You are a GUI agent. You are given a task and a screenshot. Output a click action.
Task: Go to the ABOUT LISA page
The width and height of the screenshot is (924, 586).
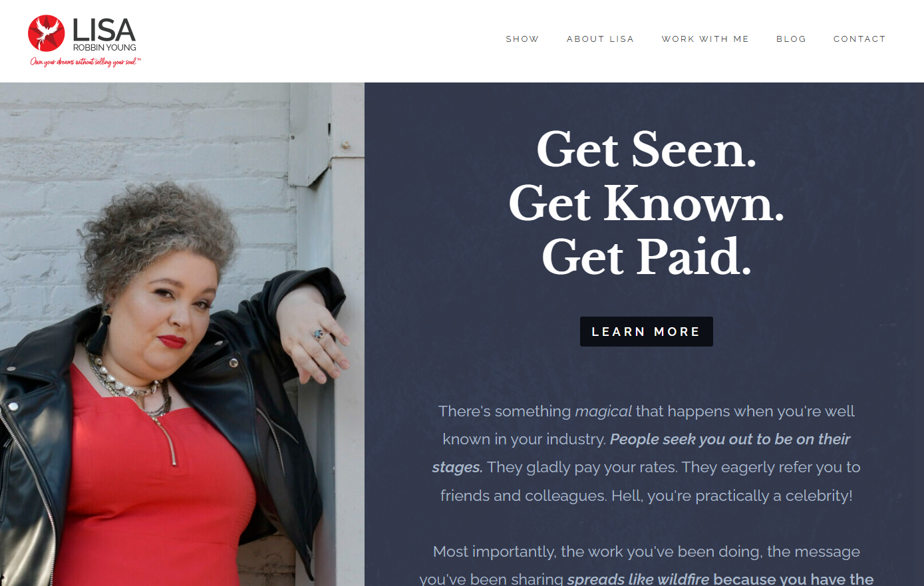pyautogui.click(x=600, y=39)
